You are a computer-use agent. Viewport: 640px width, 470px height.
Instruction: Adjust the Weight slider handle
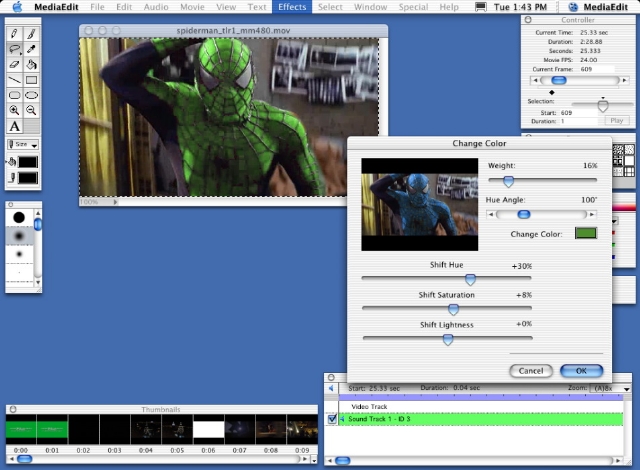508,181
